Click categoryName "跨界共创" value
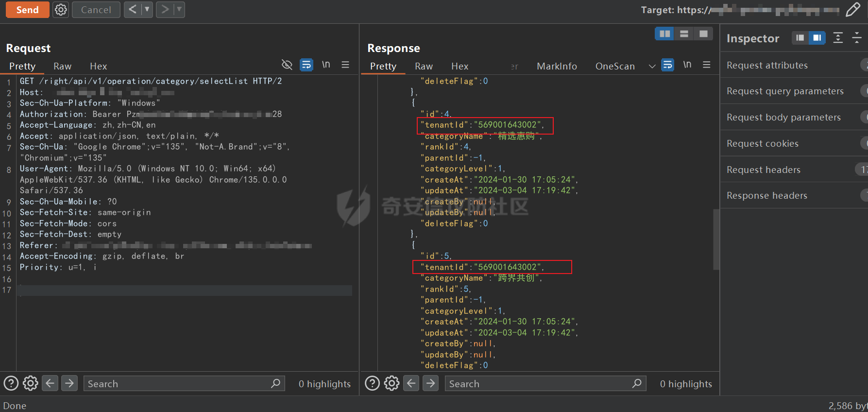Image resolution: width=868 pixels, height=412 pixels. pyautogui.click(x=518, y=278)
